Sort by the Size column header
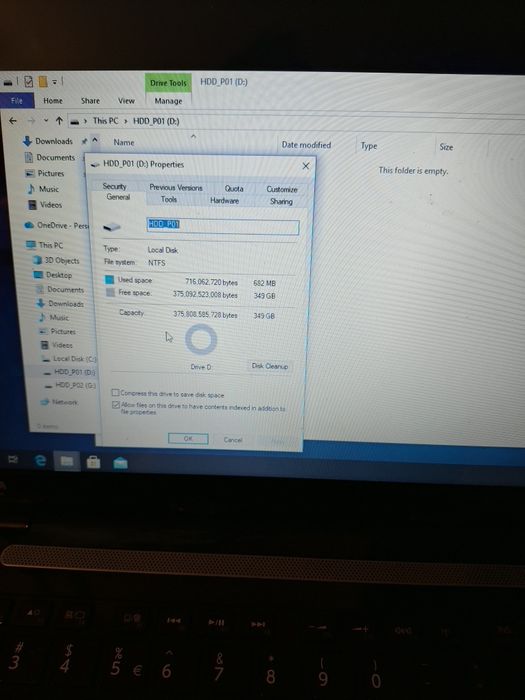 pyautogui.click(x=446, y=147)
